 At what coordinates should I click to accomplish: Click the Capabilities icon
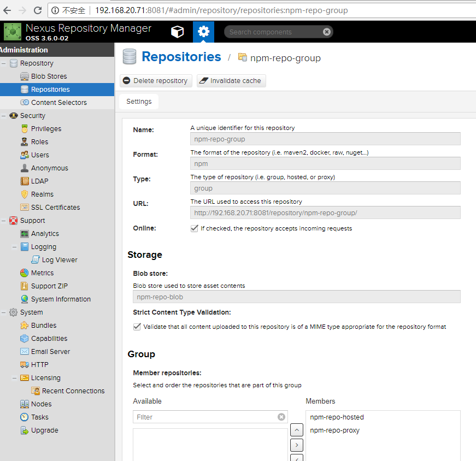[x=24, y=339]
